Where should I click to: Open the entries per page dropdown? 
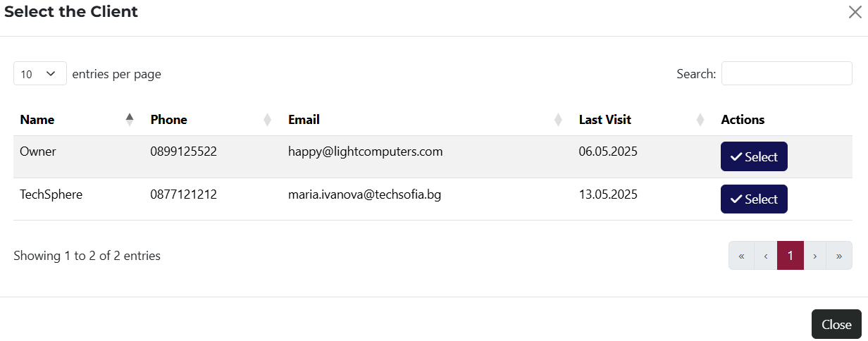pyautogui.click(x=39, y=74)
